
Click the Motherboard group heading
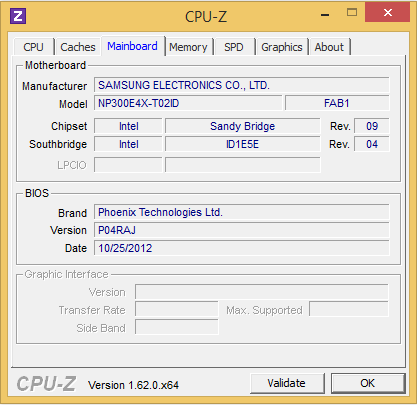[56, 65]
